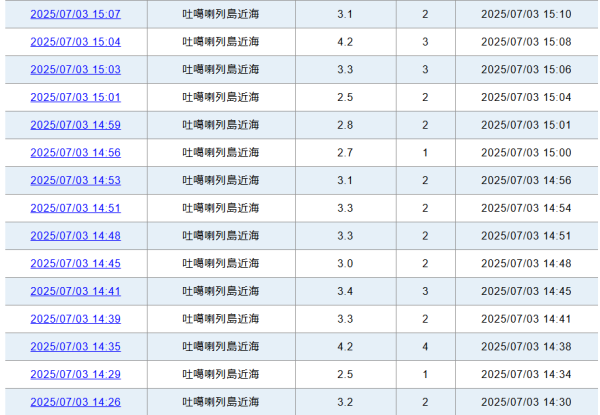Viewport: 600px width, 415px height.
Task: Open the 2025/07/03 15:07 earthquake link
Action: coord(75,14)
